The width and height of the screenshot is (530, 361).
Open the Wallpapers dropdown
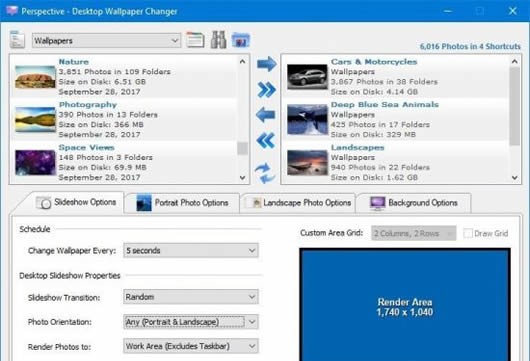click(106, 41)
